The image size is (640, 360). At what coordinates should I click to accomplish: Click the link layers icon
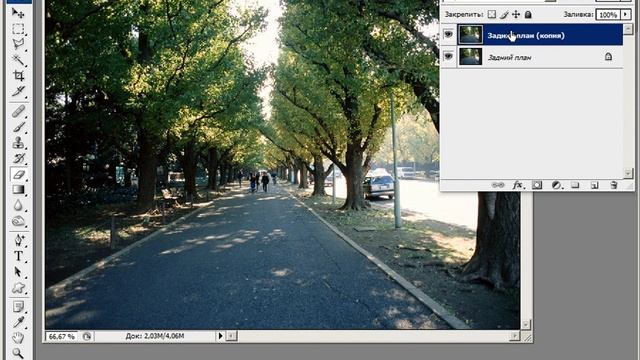click(498, 185)
